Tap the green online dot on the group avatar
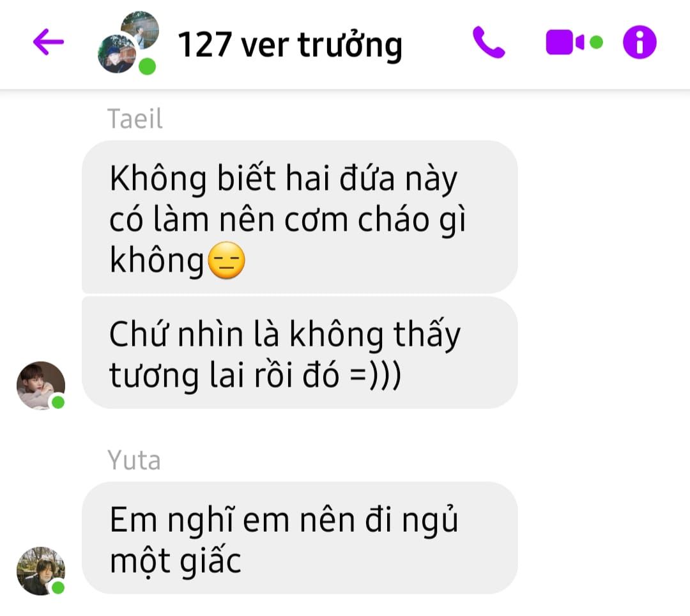The image size is (690, 616). (x=147, y=66)
